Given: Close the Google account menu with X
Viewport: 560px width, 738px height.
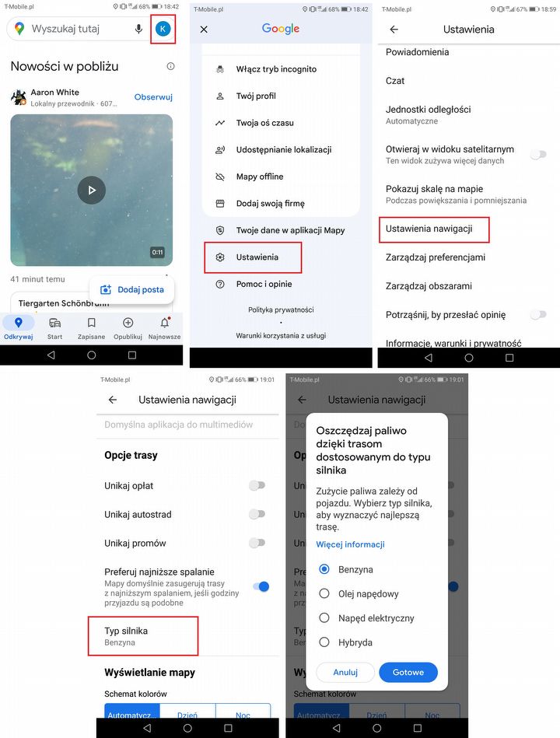Looking at the screenshot, I should pyautogui.click(x=204, y=30).
